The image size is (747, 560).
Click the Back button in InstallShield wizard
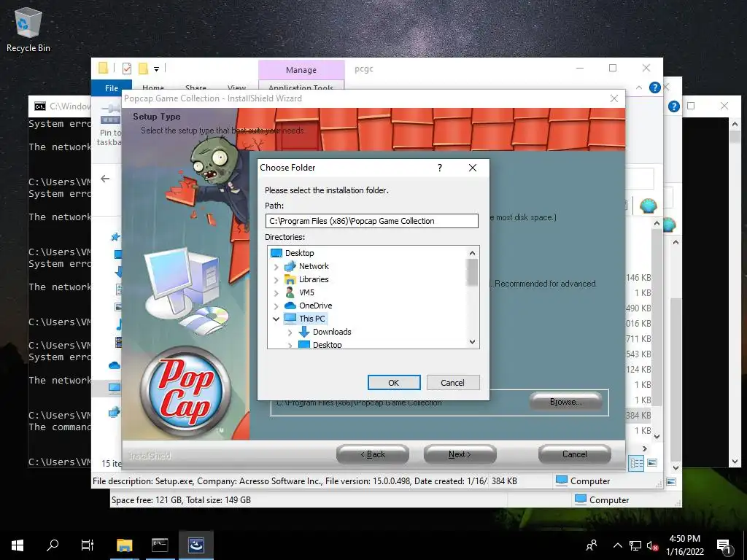(x=373, y=454)
